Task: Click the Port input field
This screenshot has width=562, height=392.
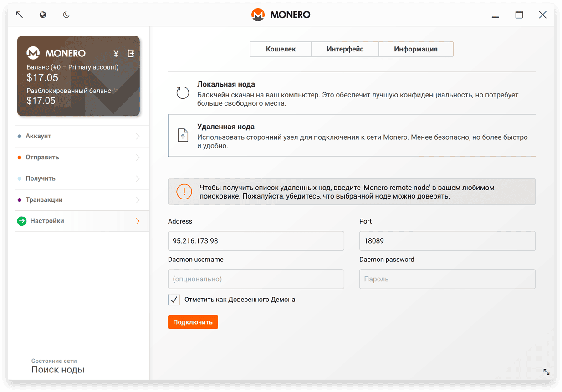Action: (x=447, y=241)
